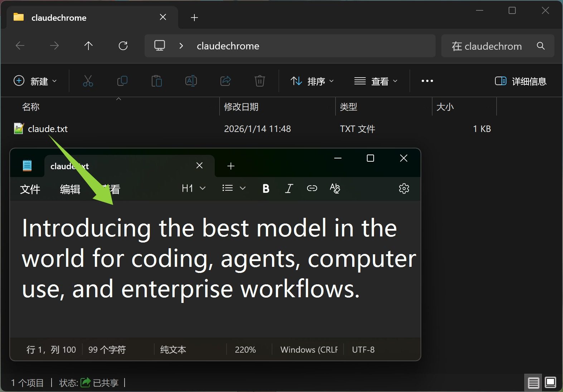Viewport: 563px width, 392px height.
Task: Click the delete trash icon
Action: pyautogui.click(x=259, y=81)
